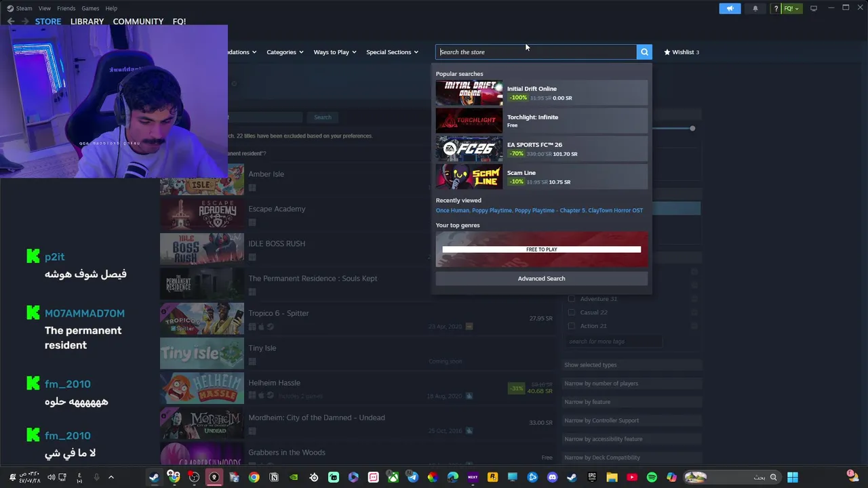Click the volume speaker tray icon
868x488 pixels.
51,477
